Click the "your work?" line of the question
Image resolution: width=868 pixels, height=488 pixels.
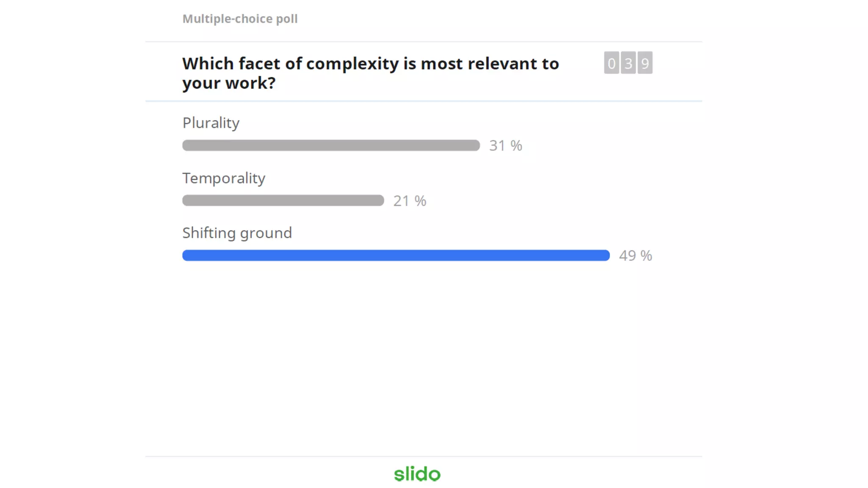point(229,83)
